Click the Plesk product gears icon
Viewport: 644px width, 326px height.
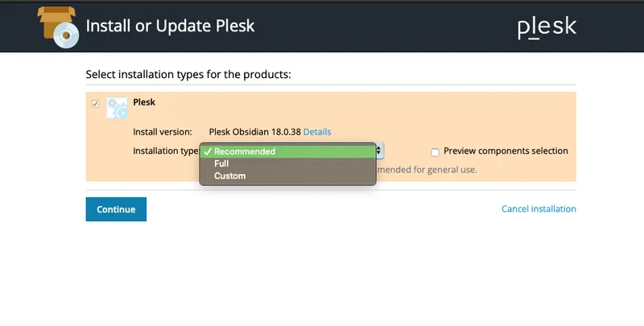(x=117, y=108)
